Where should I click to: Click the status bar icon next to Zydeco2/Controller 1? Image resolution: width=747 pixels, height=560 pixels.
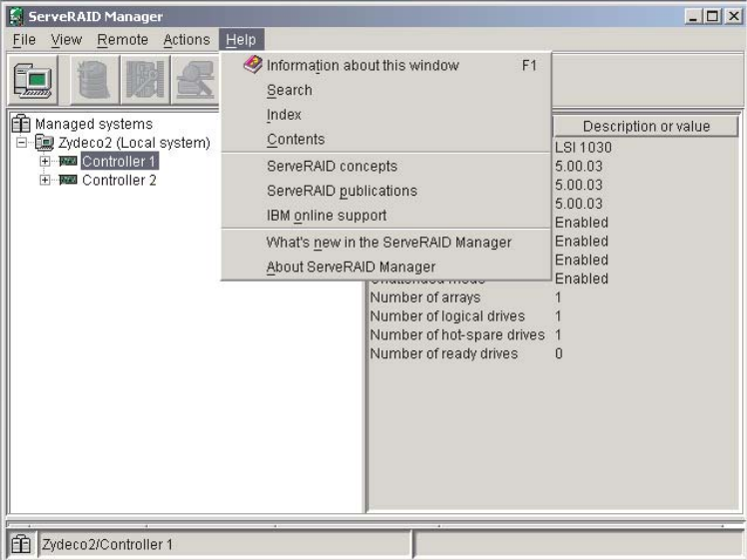(21, 544)
